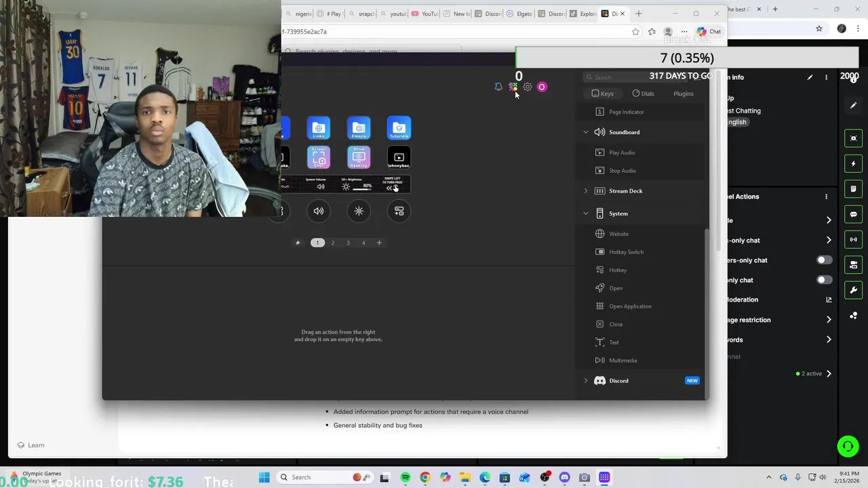Add a new page with plus
868x488 pixels.
(379, 243)
